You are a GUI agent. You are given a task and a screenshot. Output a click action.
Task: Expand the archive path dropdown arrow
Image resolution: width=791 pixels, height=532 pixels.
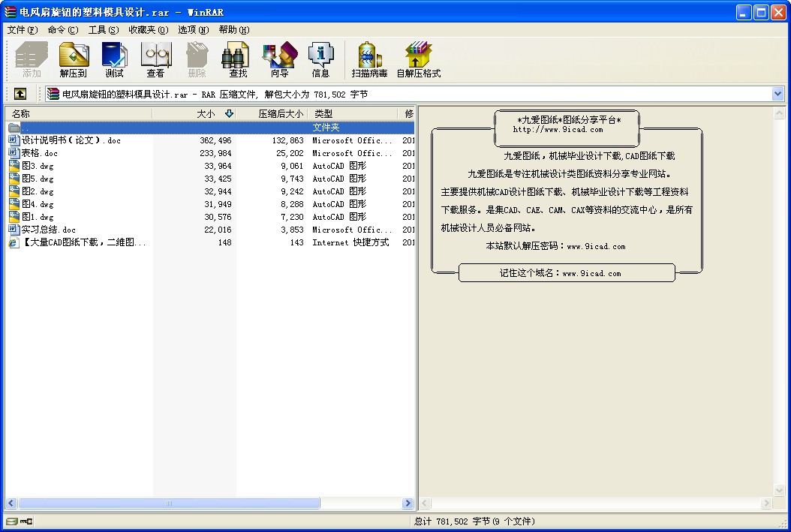[777, 94]
